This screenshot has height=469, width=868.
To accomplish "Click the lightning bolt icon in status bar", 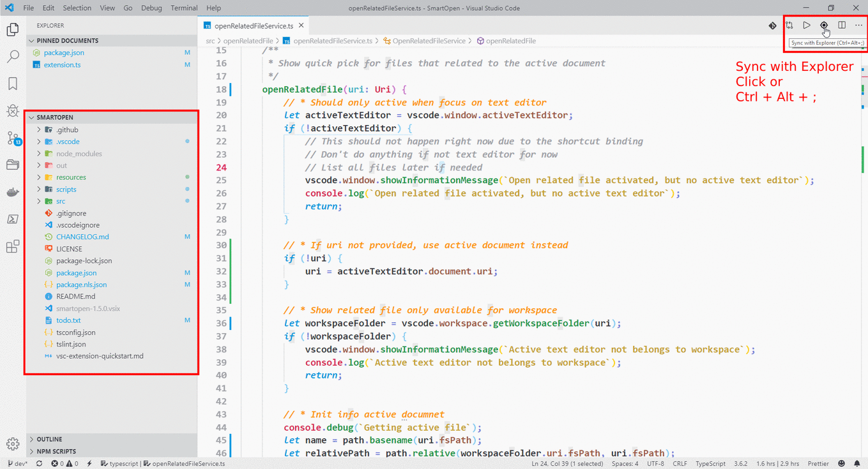I will point(89,464).
